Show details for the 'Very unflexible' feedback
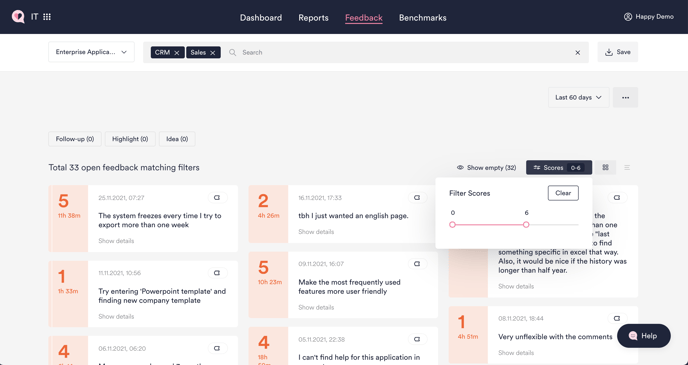 [516, 353]
